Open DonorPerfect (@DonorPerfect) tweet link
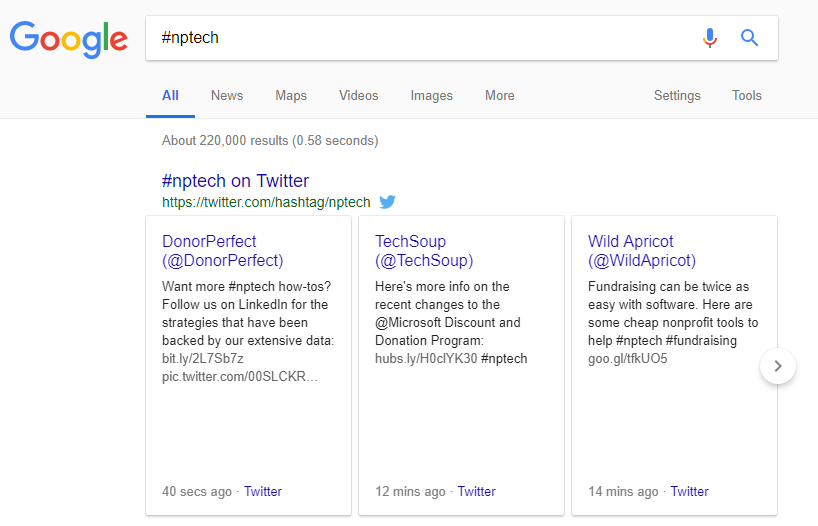Viewport: 818px width, 526px height. pyautogui.click(x=223, y=251)
